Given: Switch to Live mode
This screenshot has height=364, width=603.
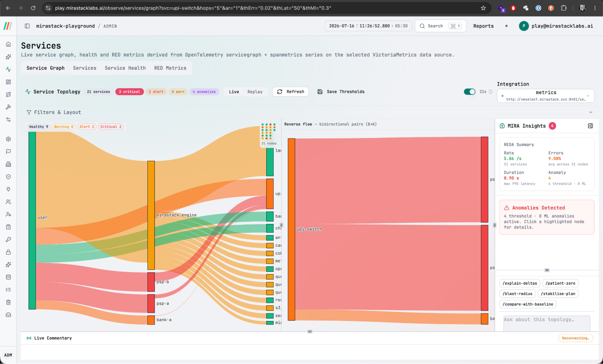Looking at the screenshot, I should [234, 92].
